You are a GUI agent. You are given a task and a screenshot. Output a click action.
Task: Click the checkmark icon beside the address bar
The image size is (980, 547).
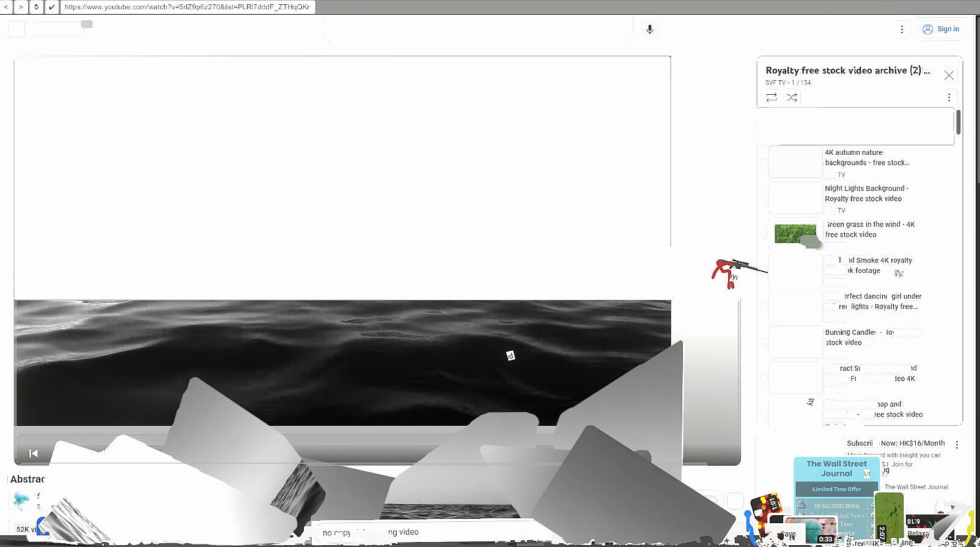pyautogui.click(x=51, y=7)
